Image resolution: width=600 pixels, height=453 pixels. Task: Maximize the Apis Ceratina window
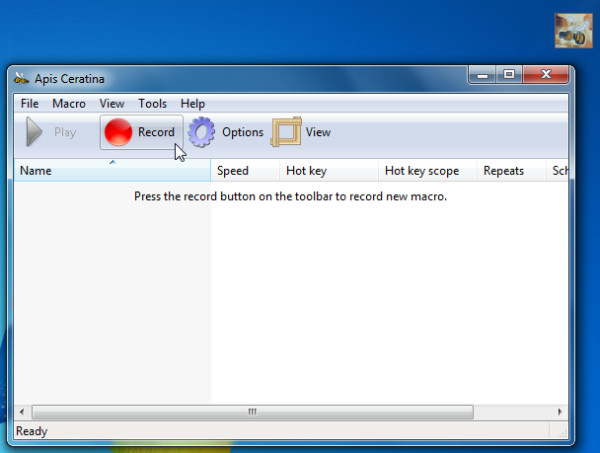tap(509, 74)
